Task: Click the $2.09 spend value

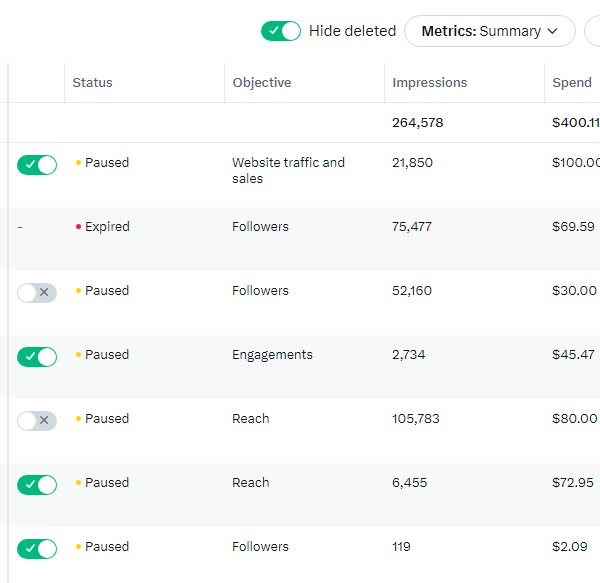Action: [569, 546]
